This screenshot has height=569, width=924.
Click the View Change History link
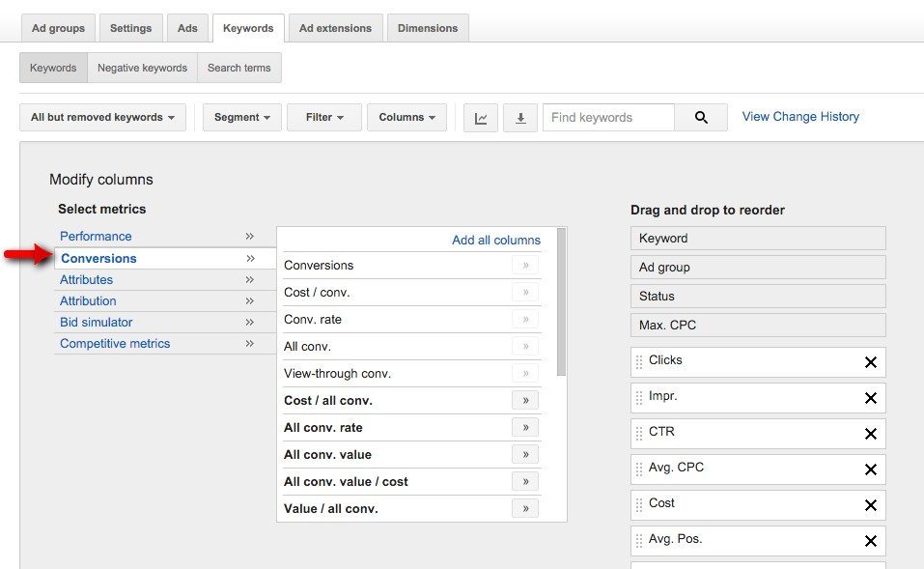point(799,116)
